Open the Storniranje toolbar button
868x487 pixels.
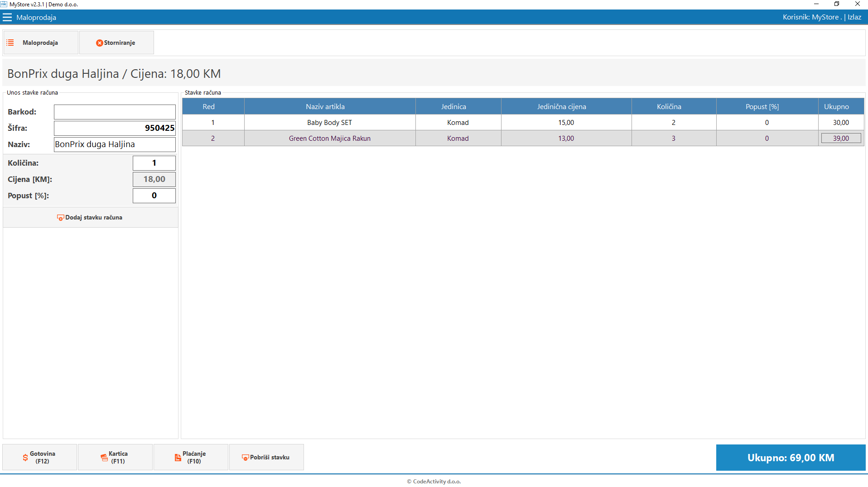[116, 43]
